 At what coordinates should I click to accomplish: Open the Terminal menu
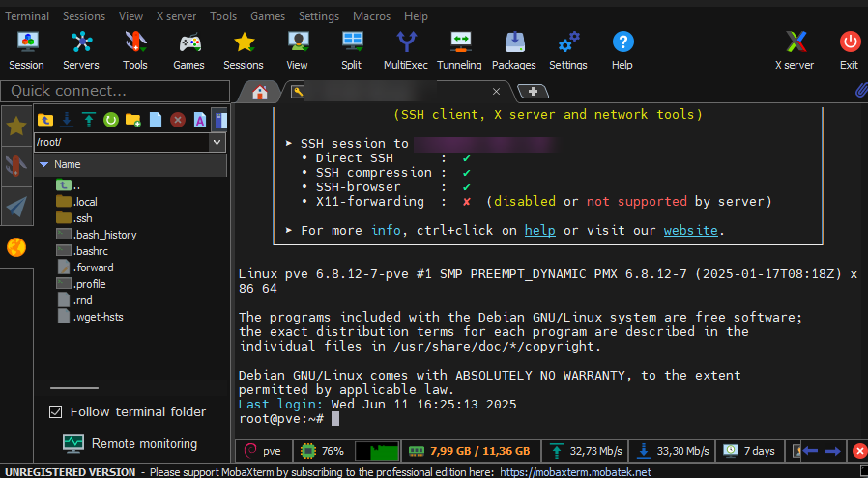tap(27, 16)
